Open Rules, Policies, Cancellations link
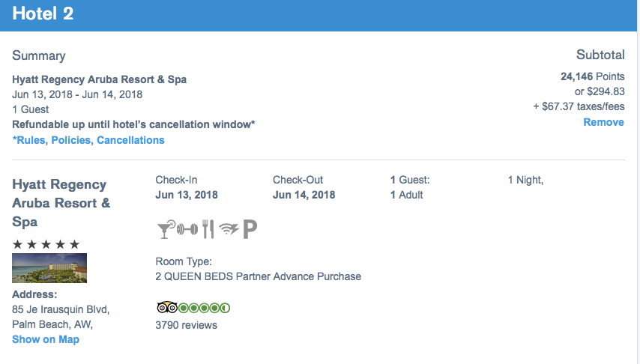Screen dimensions: 640x364 (x=88, y=140)
